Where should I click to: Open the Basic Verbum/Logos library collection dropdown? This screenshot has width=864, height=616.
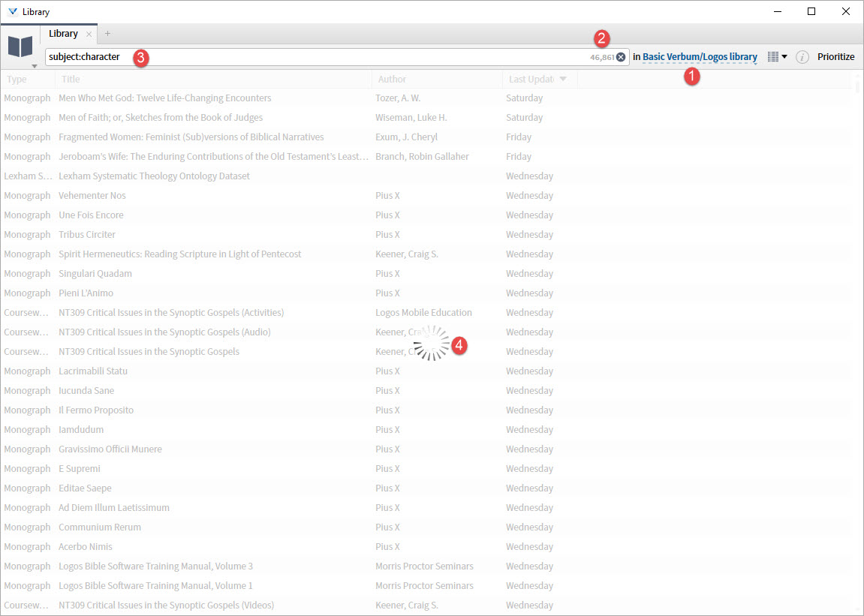pyautogui.click(x=700, y=57)
